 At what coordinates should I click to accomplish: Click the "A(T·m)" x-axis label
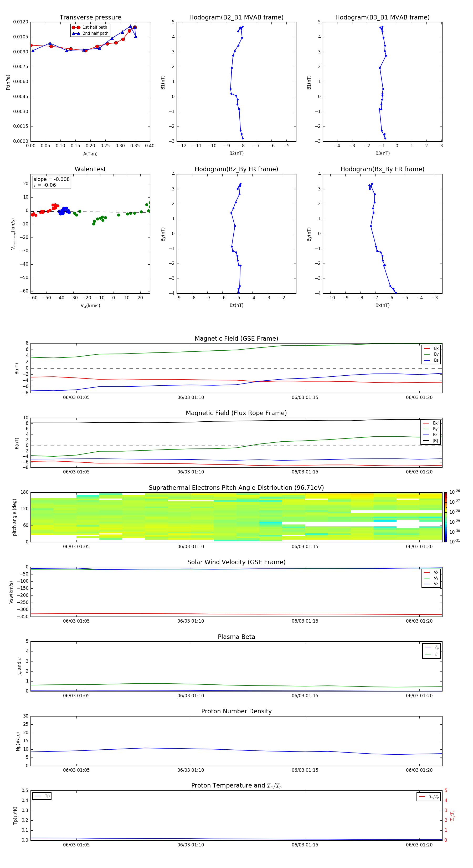90,154
